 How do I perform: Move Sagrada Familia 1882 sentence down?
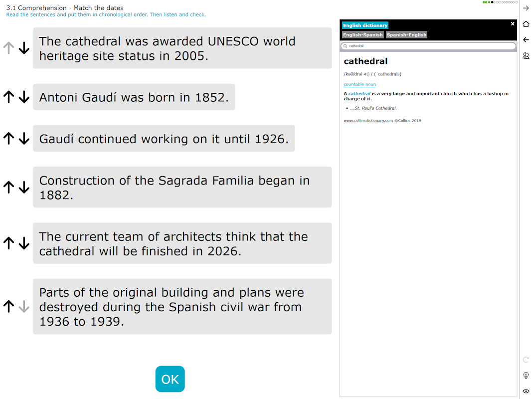tap(24, 188)
